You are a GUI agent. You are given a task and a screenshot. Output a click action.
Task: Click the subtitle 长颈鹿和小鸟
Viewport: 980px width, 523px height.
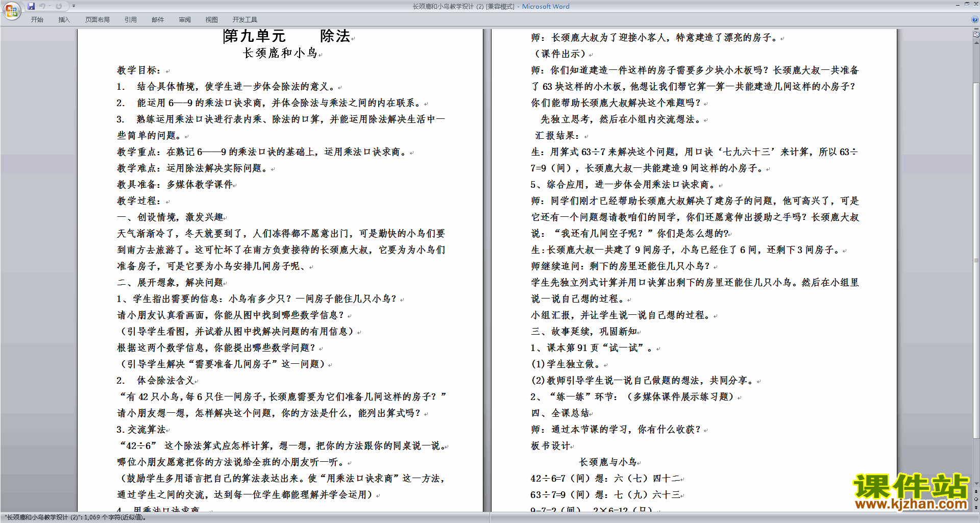coord(280,53)
